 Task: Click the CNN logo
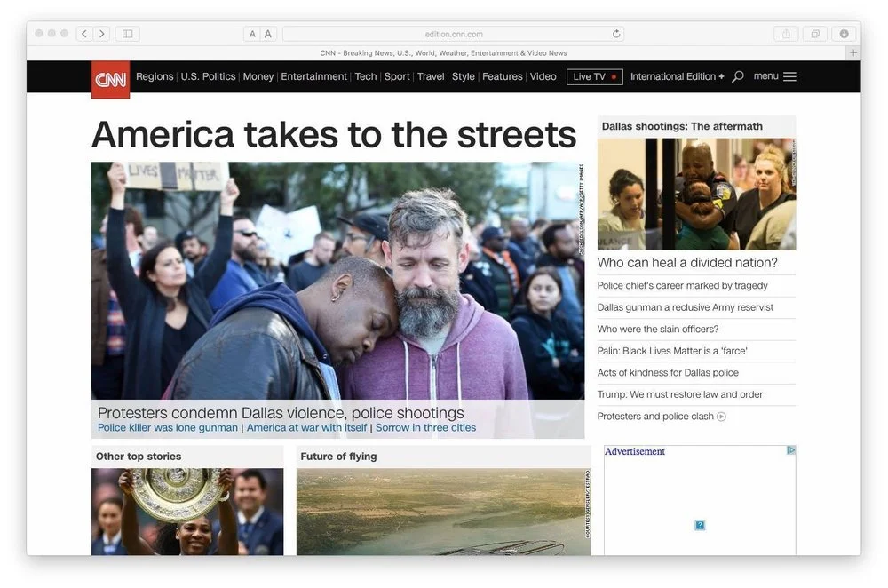pyautogui.click(x=110, y=80)
